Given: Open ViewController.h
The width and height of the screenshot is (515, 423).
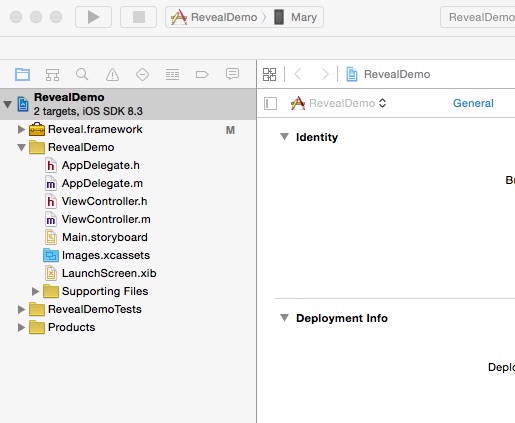Looking at the screenshot, I should (x=128, y=201).
